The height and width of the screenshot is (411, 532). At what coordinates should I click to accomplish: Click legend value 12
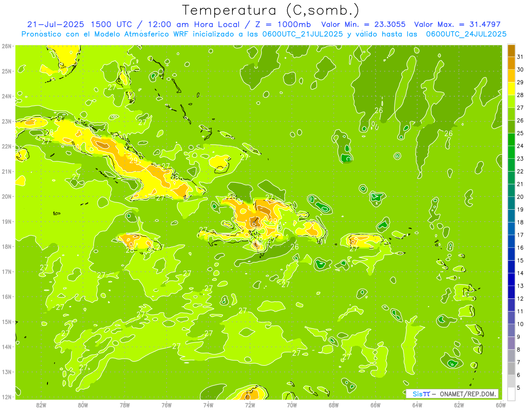520,298
